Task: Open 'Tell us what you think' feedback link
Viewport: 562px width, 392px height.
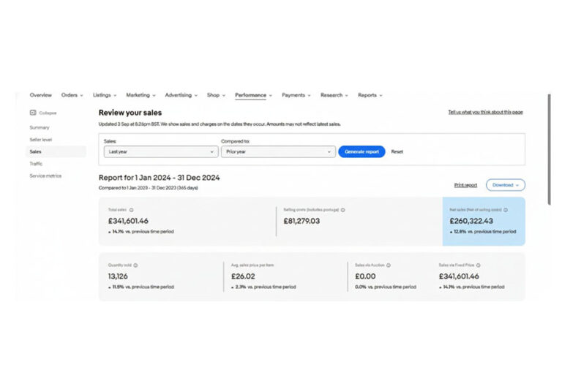Action: tap(485, 112)
